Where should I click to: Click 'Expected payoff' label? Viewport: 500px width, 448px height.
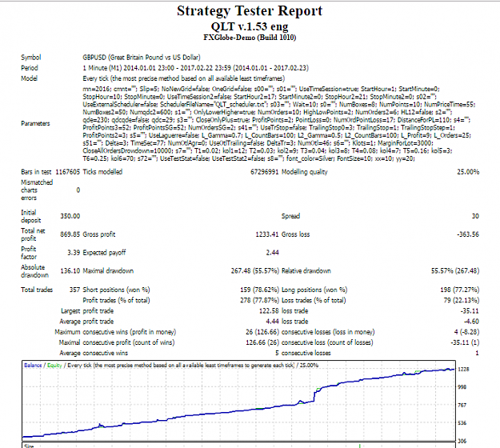click(104, 253)
